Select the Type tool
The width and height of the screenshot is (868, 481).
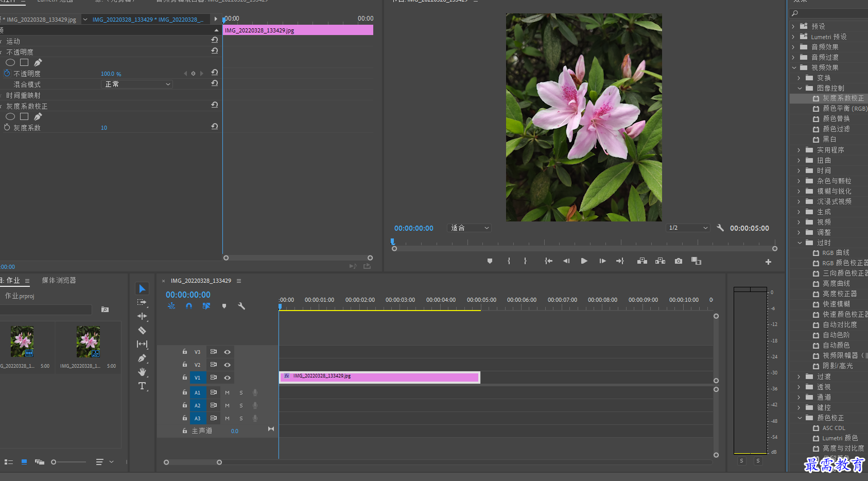click(142, 386)
